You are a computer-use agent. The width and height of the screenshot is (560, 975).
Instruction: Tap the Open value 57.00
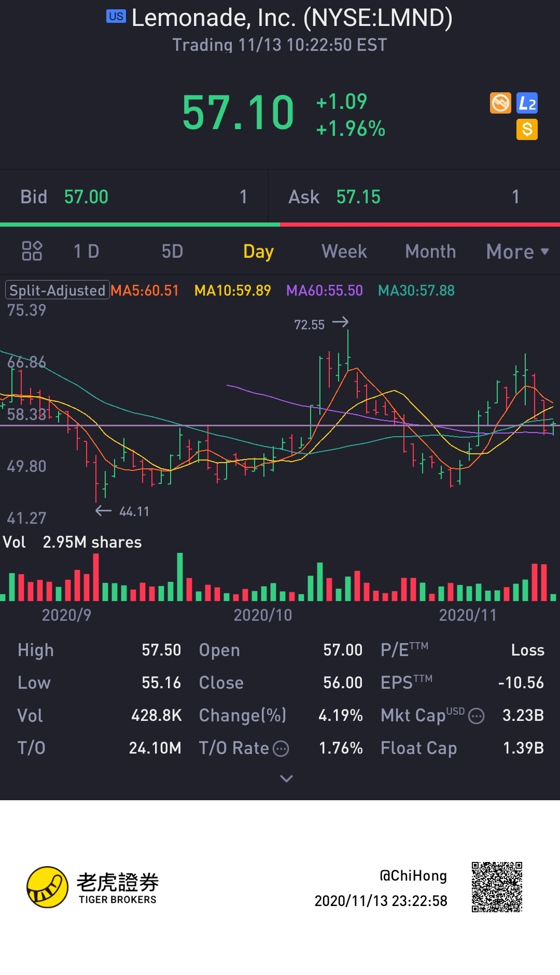(343, 650)
